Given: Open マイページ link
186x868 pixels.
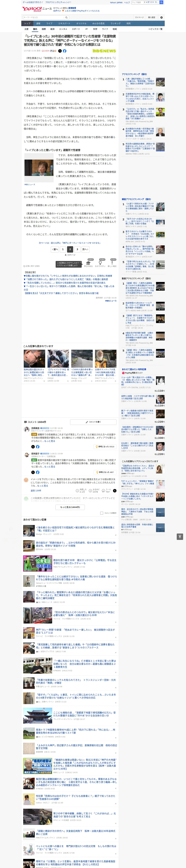Looking at the screenshot, I should pos(139,17).
